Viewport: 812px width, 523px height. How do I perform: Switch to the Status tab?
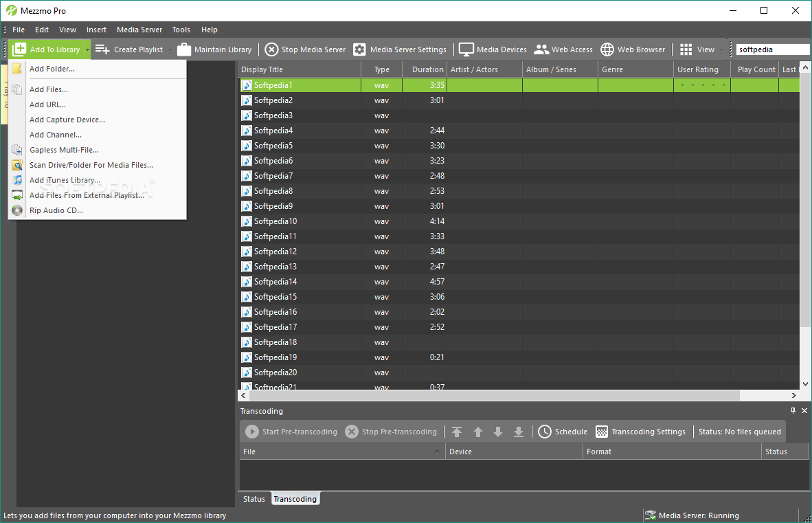[253, 499]
